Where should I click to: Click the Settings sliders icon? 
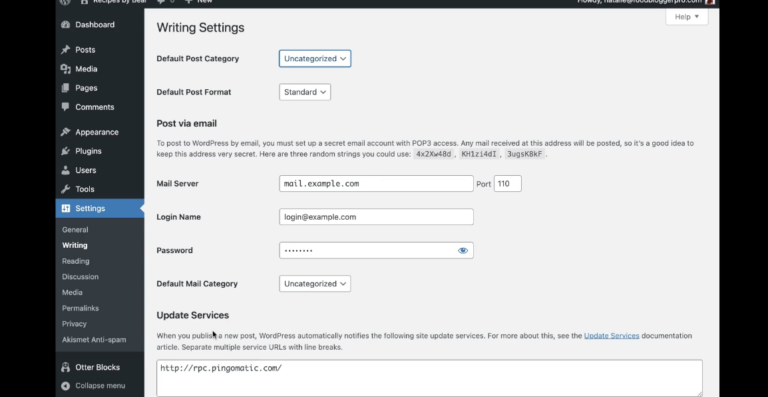tap(66, 209)
